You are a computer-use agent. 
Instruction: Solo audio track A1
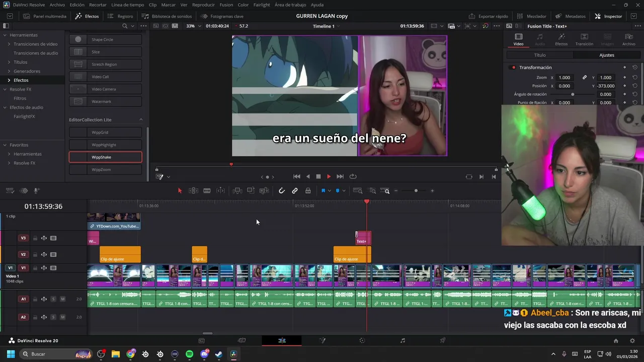(x=53, y=299)
